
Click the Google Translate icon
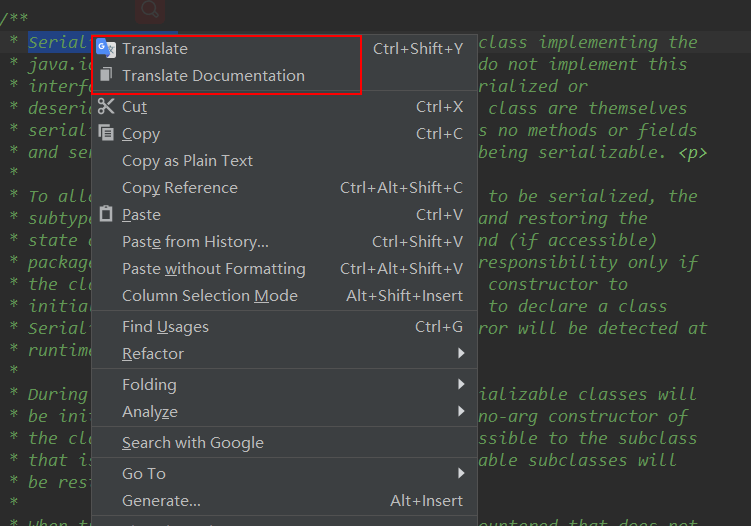point(106,48)
